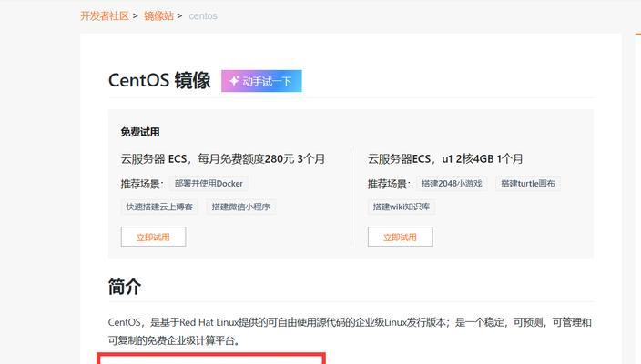
Task: Open the 快速搭建云上博客 scenario tag
Action: pyautogui.click(x=159, y=207)
